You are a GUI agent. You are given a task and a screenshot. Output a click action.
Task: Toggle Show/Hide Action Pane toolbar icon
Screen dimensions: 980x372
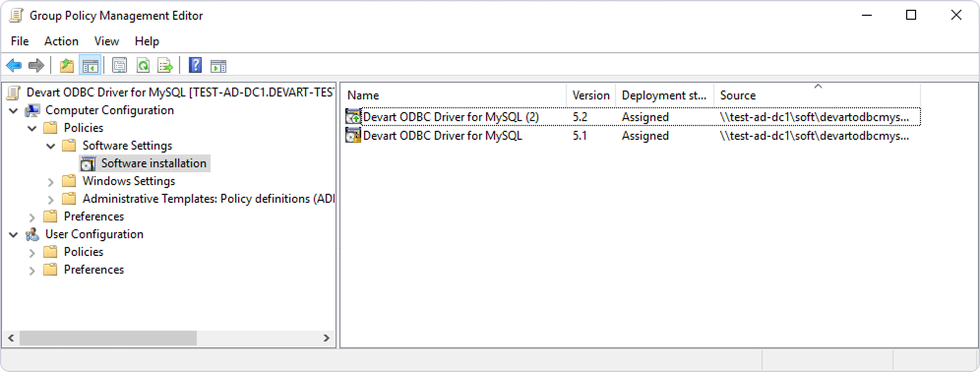coord(218,66)
